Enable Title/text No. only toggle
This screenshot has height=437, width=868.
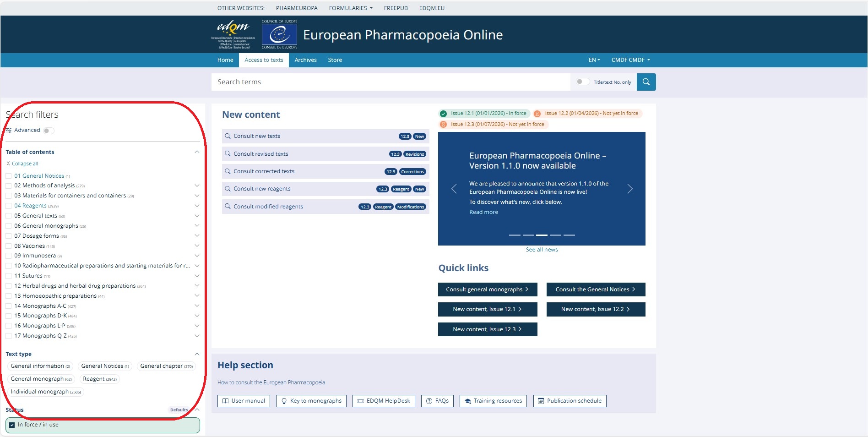click(582, 82)
